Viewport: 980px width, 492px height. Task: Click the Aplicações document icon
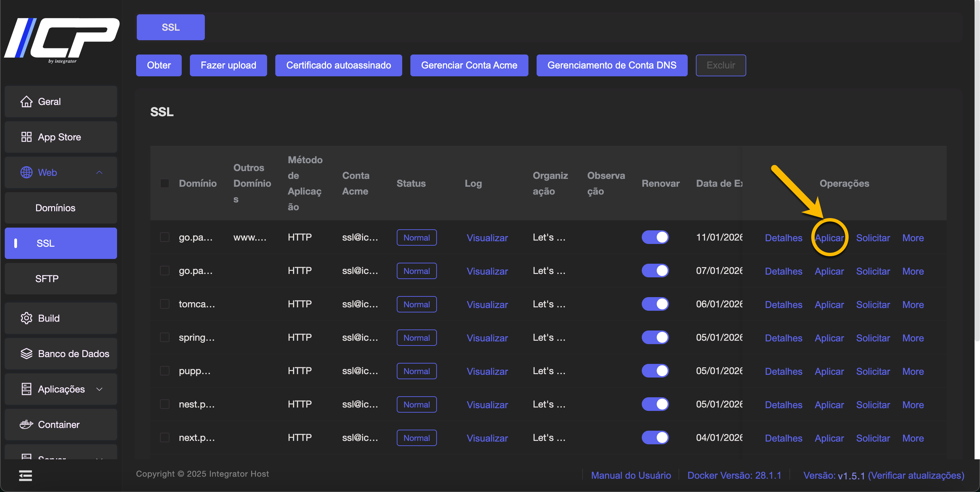click(26, 389)
